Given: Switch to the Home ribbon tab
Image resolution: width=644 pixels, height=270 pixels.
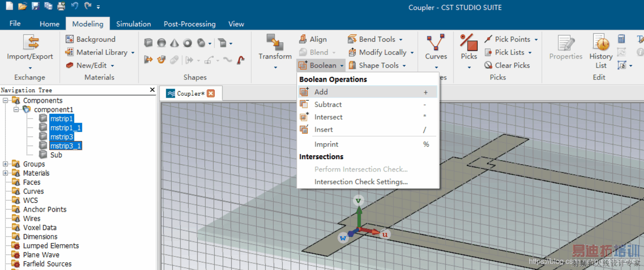Looking at the screenshot, I should point(49,24).
